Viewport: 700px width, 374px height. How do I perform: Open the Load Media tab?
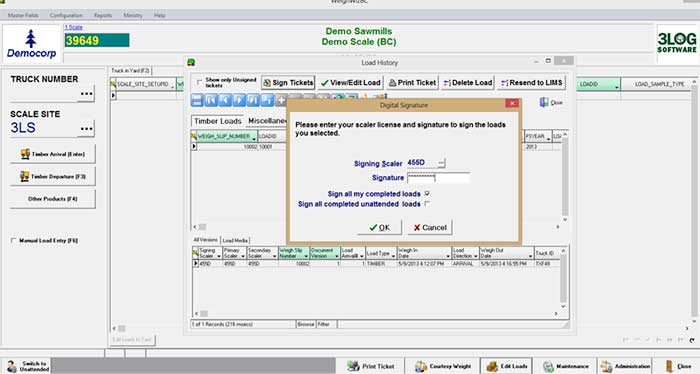point(235,241)
